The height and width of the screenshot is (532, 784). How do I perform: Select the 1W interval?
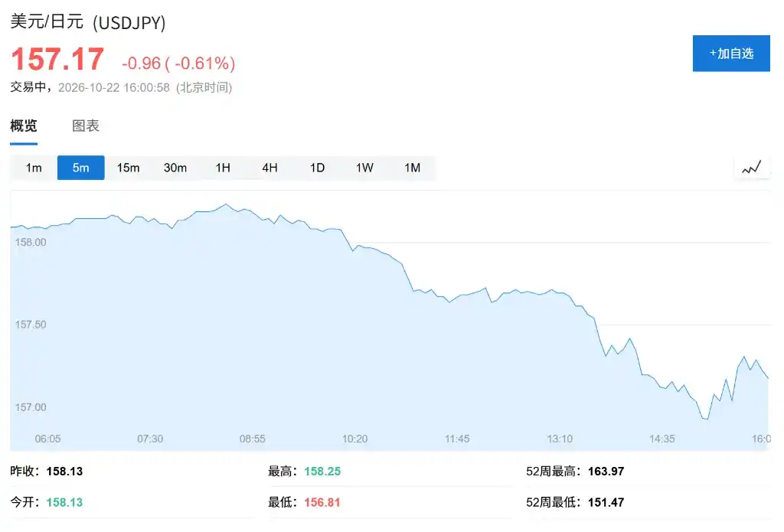pos(364,168)
